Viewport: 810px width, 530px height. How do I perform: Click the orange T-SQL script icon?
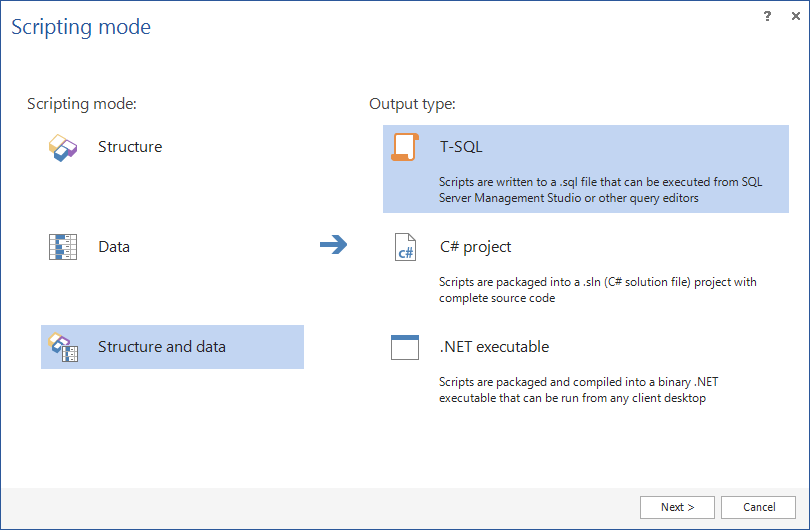coord(405,147)
